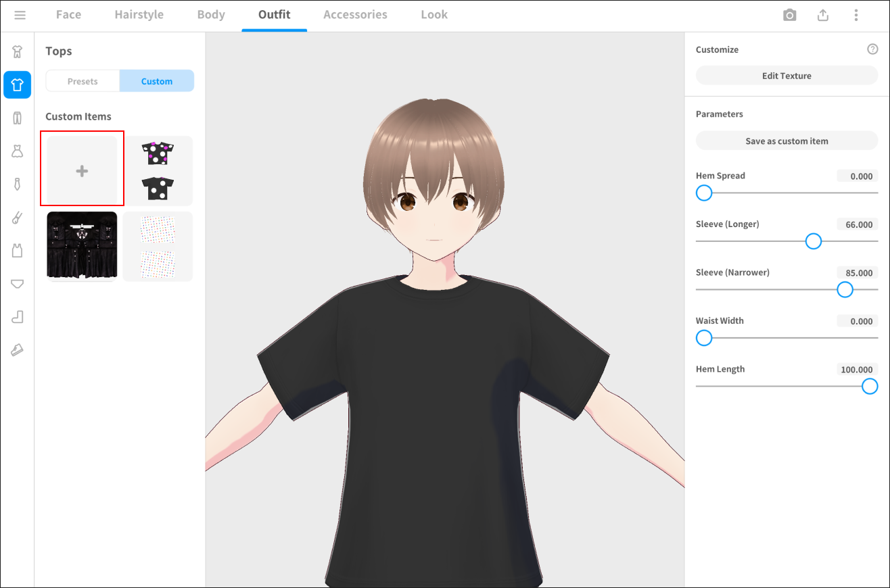This screenshot has width=890, height=588.
Task: Open the Accessories tab
Action: (355, 15)
